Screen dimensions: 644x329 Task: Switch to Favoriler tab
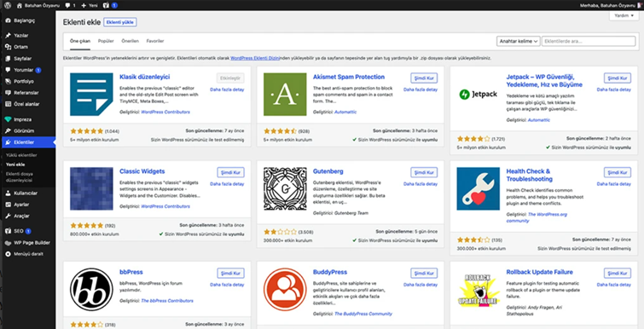pos(155,41)
